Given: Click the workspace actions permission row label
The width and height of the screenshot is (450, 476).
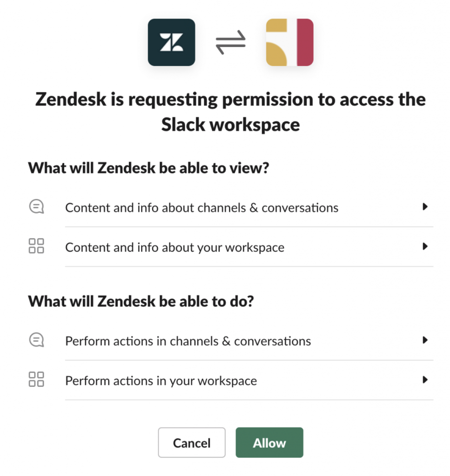Looking at the screenshot, I should [x=161, y=381].
